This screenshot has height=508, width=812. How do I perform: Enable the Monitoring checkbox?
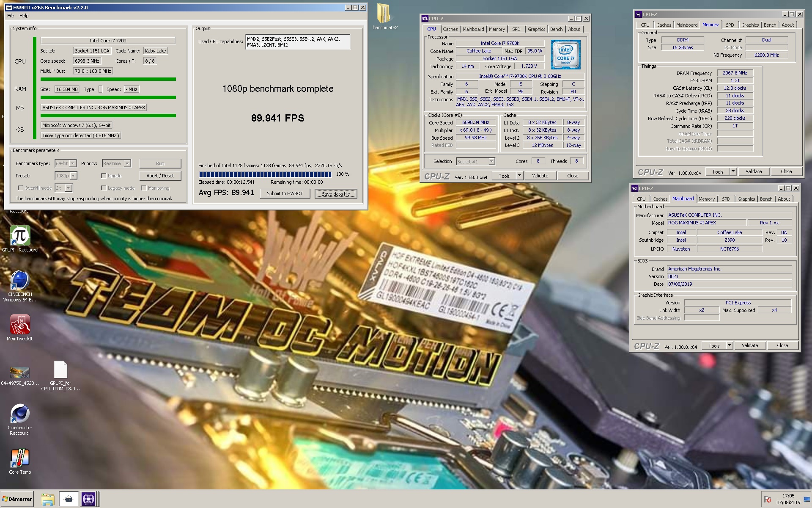144,188
